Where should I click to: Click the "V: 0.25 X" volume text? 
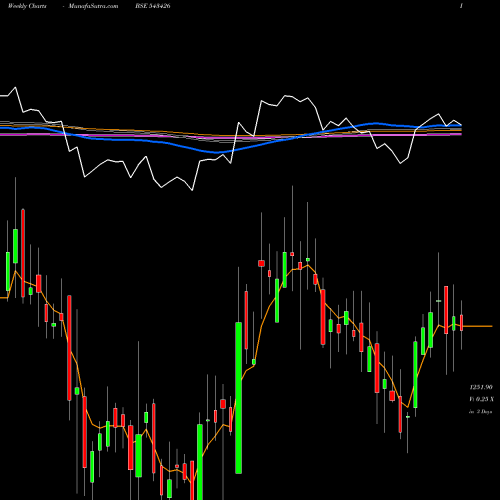pyautogui.click(x=481, y=399)
